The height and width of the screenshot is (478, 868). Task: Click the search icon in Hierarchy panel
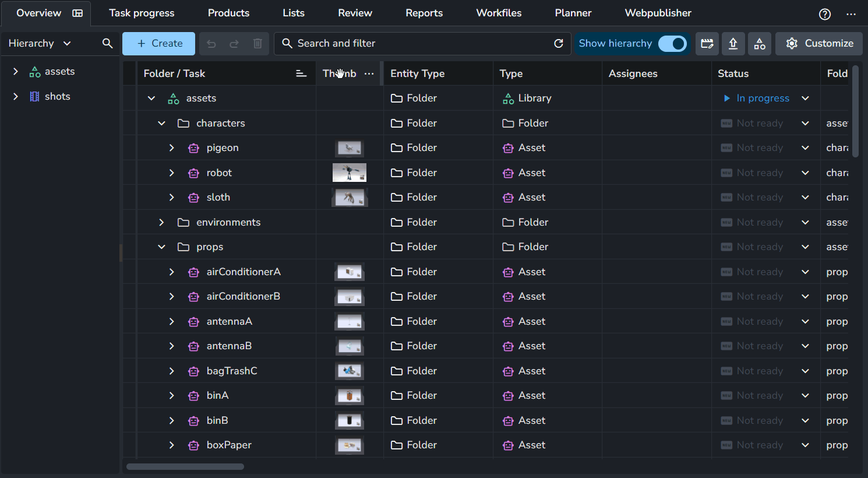click(x=107, y=43)
